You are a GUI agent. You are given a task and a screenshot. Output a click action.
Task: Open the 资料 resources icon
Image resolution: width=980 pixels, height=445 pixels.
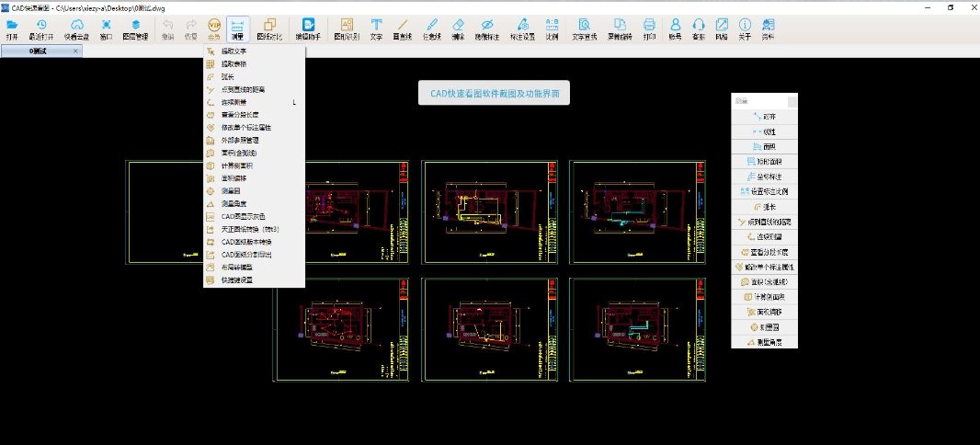(769, 29)
